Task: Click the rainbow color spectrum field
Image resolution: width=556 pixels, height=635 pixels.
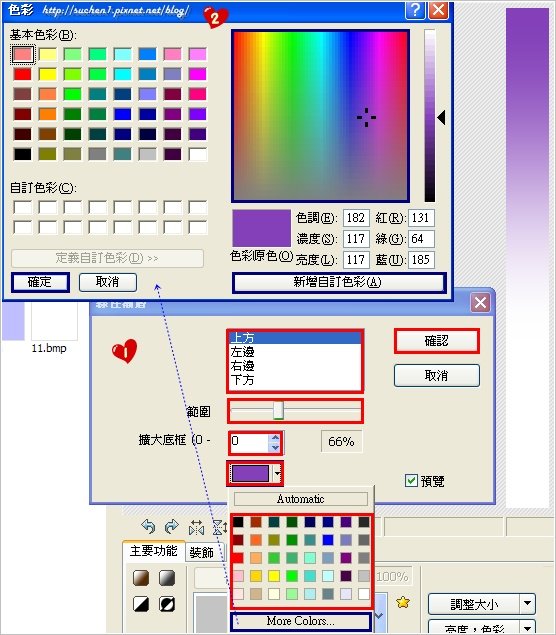Action: 320,116
